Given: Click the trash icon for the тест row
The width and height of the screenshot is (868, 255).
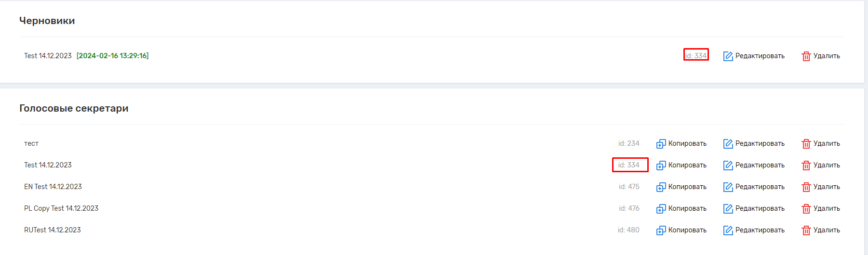Looking at the screenshot, I should coord(806,144).
